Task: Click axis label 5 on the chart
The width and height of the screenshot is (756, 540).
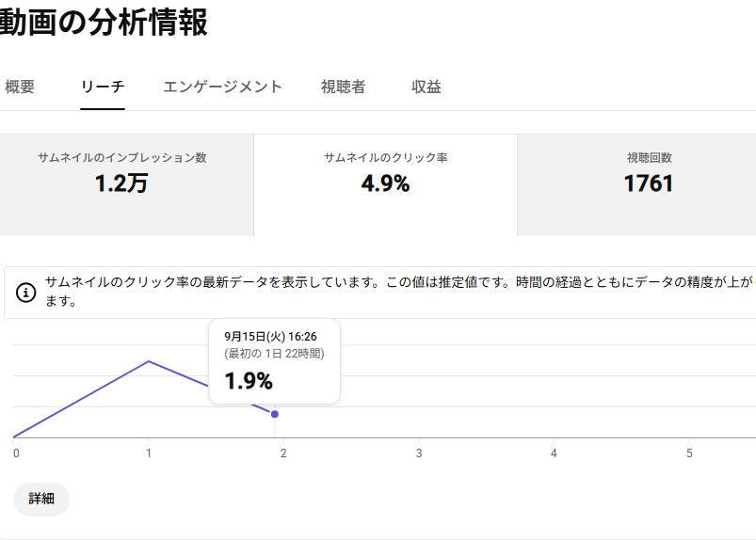Action: (689, 453)
